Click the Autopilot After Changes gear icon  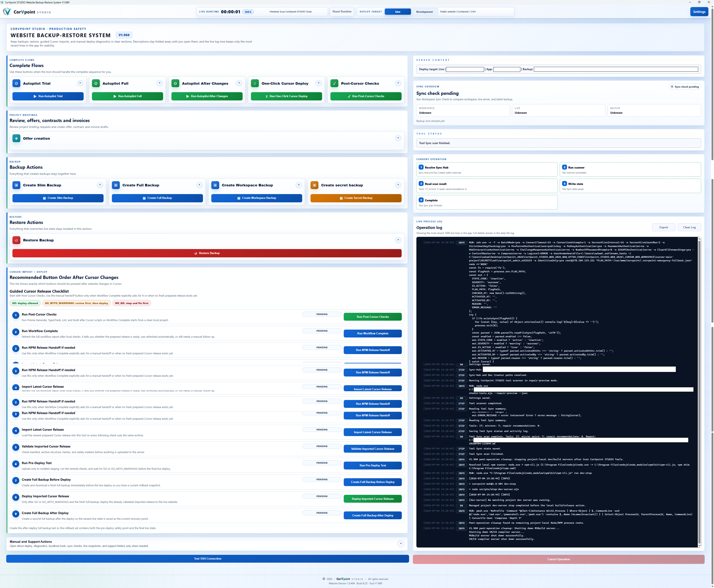coord(175,83)
